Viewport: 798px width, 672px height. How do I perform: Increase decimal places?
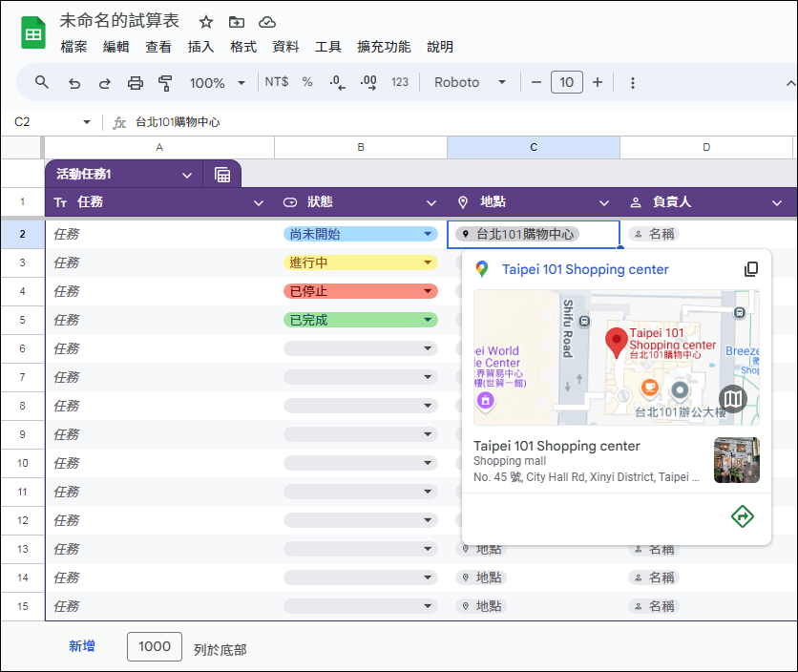(x=368, y=82)
